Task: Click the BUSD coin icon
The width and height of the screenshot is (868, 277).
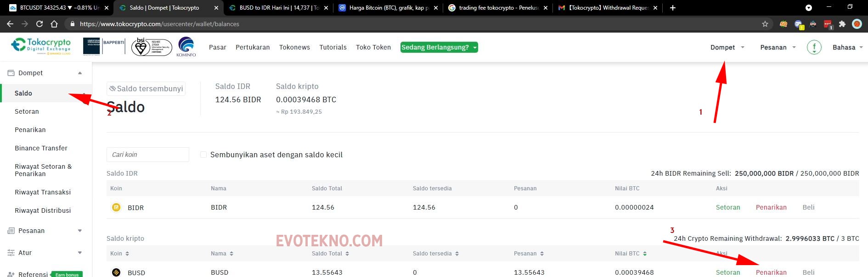Action: click(116, 272)
